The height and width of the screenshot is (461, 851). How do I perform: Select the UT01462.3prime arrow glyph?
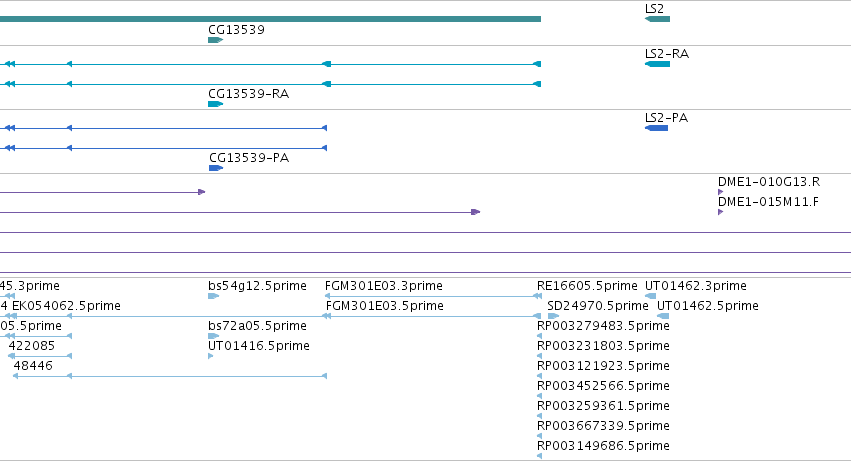(x=650, y=296)
